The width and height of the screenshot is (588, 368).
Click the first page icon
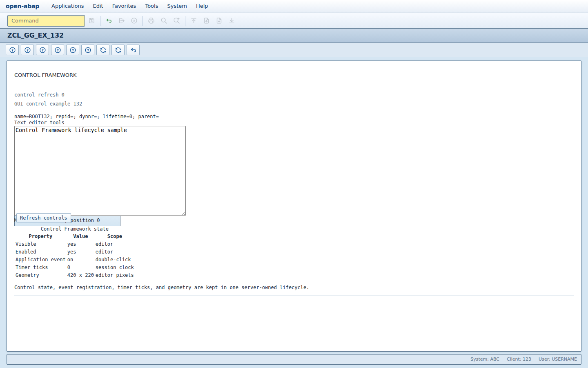pos(194,21)
